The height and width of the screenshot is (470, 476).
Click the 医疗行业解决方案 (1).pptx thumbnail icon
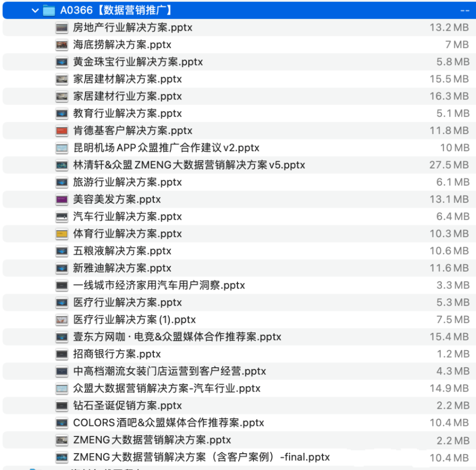[61, 320]
